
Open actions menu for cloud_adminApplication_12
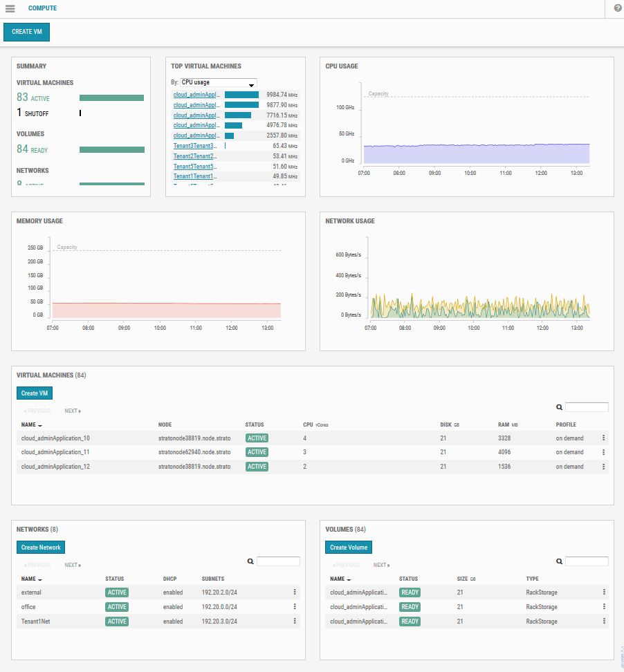pos(603,466)
